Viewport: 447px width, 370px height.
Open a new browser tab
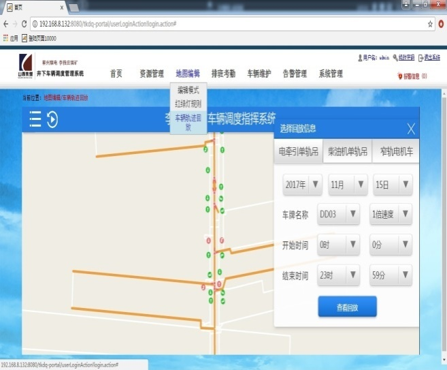pos(74,8)
